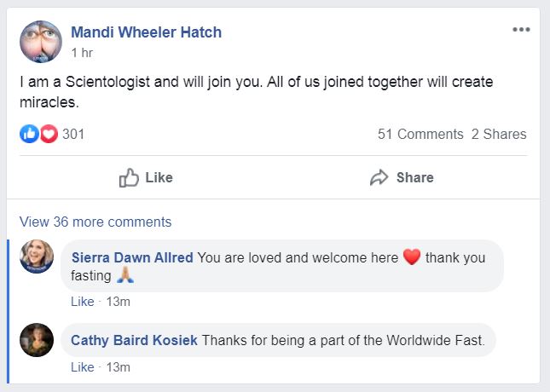Click the red heart reaction icon
550x392 pixels.
pyautogui.click(x=49, y=134)
